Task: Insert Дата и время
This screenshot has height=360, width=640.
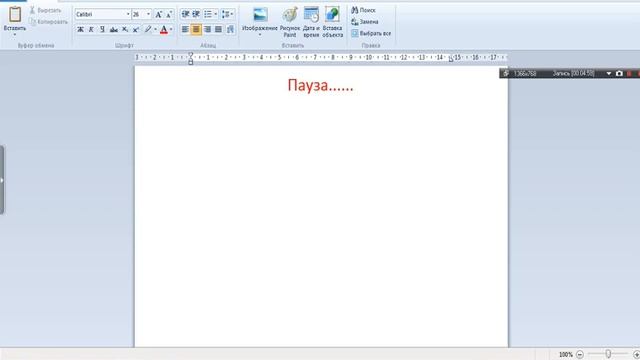Action: (311, 22)
